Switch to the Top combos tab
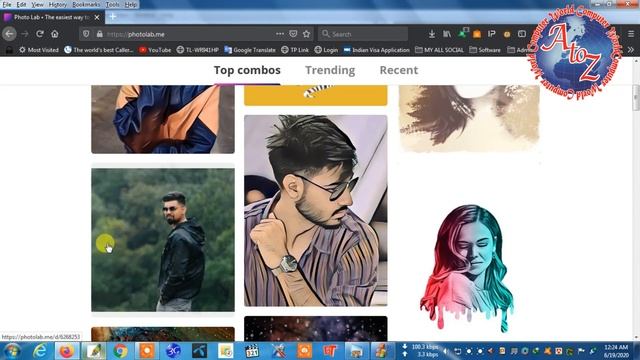This screenshot has width=640, height=360. (247, 70)
